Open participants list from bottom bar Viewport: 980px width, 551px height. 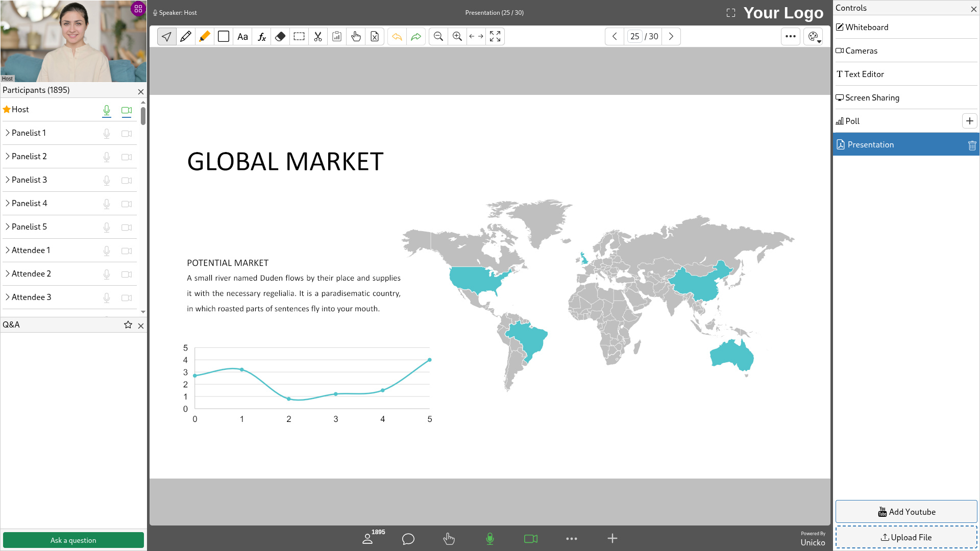[x=367, y=539]
